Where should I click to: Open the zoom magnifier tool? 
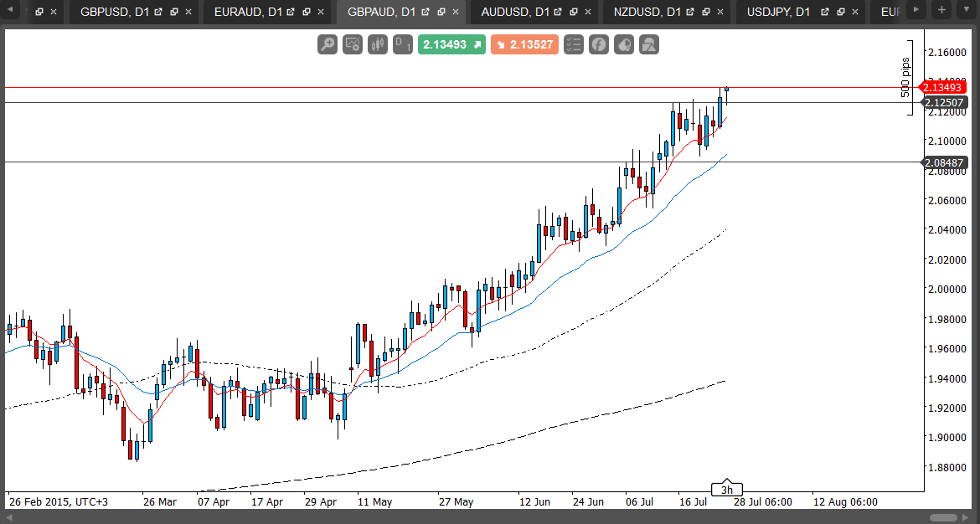coord(328,44)
